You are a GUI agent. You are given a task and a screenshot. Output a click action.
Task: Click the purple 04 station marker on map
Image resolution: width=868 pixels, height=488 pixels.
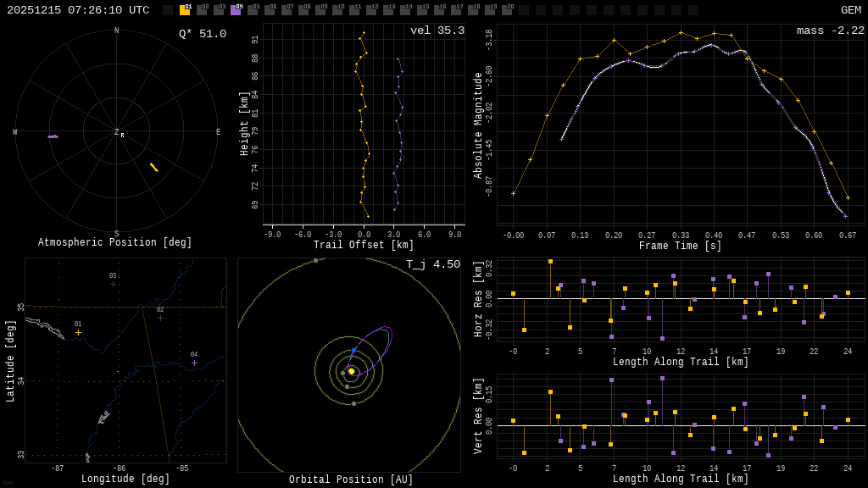click(194, 363)
